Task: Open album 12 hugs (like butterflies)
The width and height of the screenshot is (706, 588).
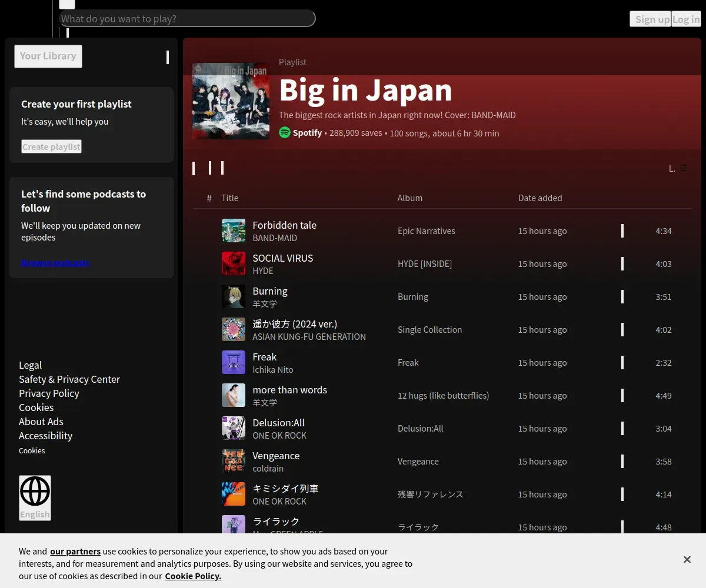Action: point(444,395)
